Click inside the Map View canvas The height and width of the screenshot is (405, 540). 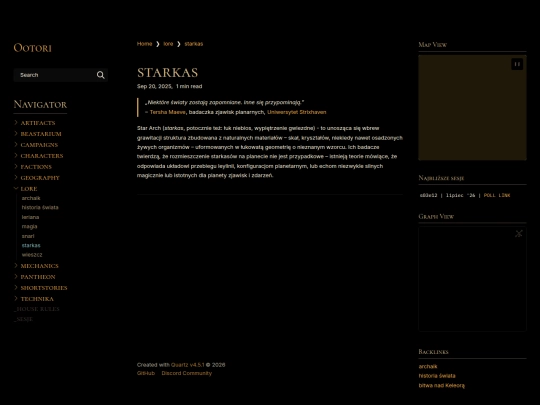pos(472,108)
